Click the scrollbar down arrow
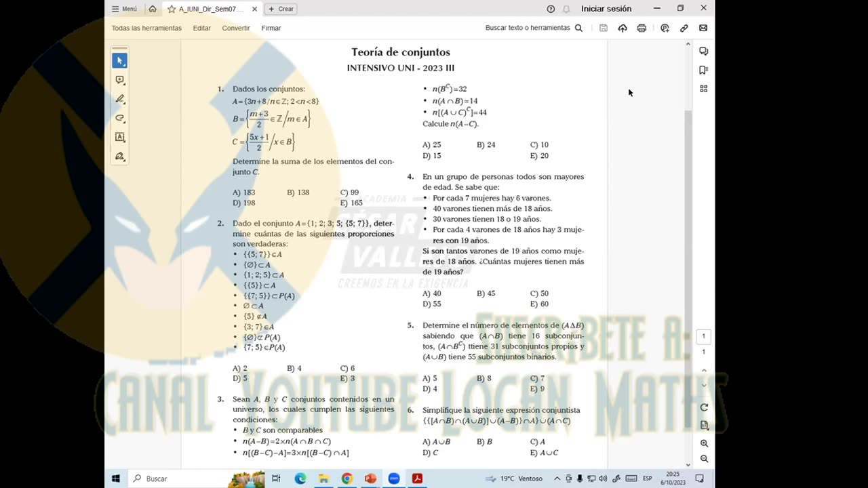Viewport: 868px width, 488px height. [x=688, y=464]
